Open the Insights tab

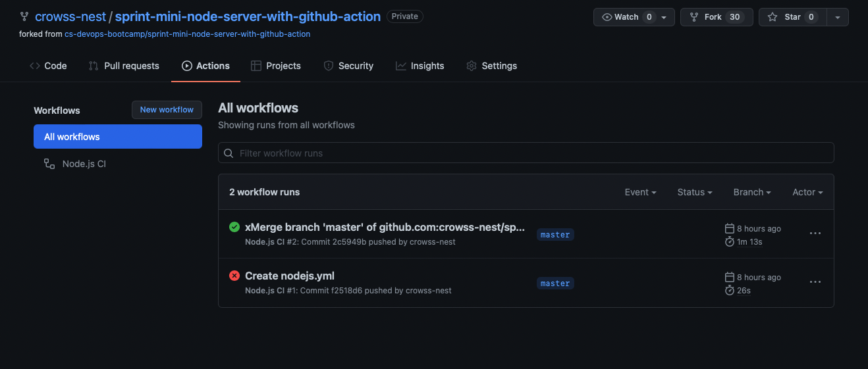(x=420, y=66)
